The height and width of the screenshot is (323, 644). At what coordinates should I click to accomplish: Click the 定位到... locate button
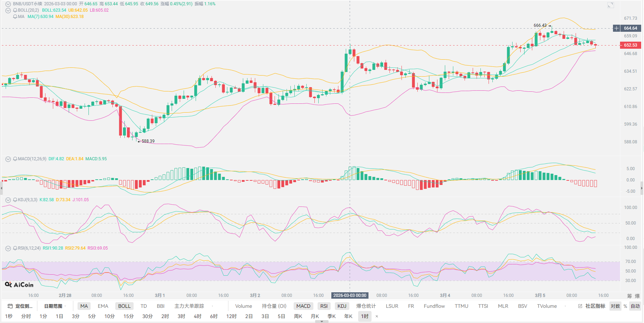(x=20, y=306)
